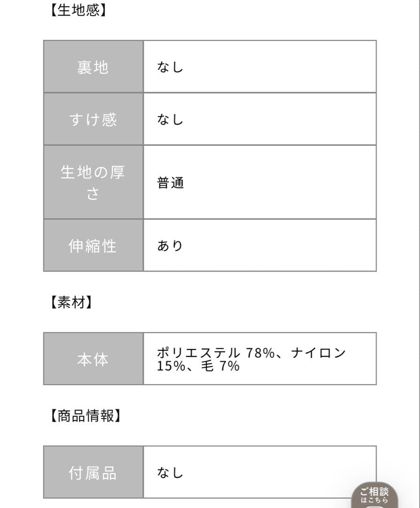Select the 本体 header cell

coord(93,359)
